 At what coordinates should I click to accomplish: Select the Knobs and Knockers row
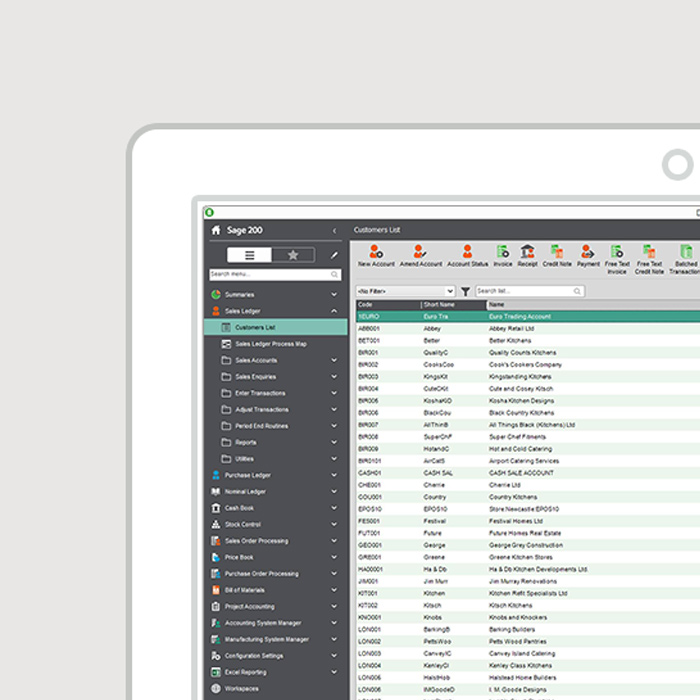(x=528, y=618)
